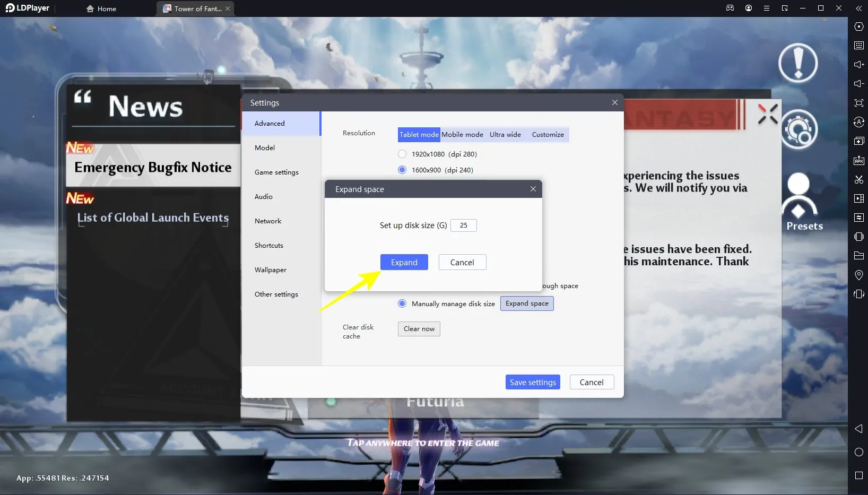Open Other settings category
The height and width of the screenshot is (495, 868).
281,294
